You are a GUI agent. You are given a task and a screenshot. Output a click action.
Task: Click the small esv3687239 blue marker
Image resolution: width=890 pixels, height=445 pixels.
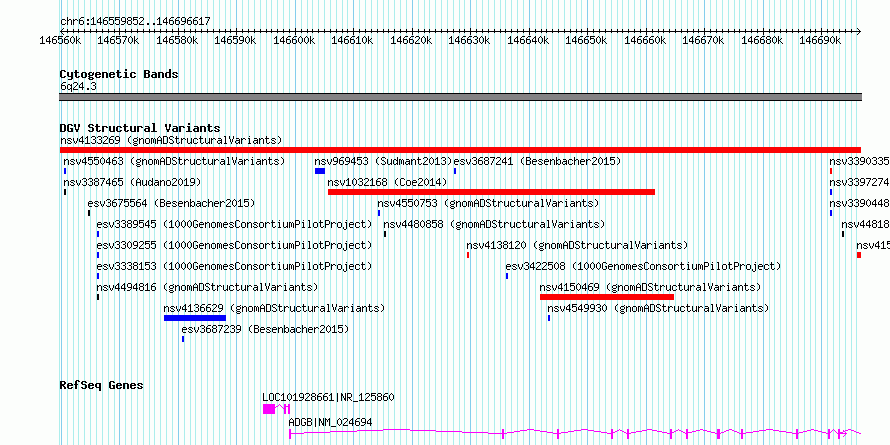point(183,339)
